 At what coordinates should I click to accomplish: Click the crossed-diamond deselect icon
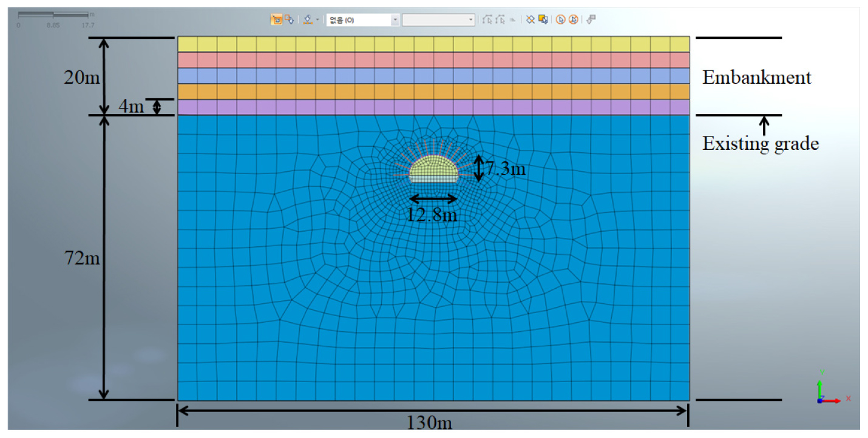(530, 20)
